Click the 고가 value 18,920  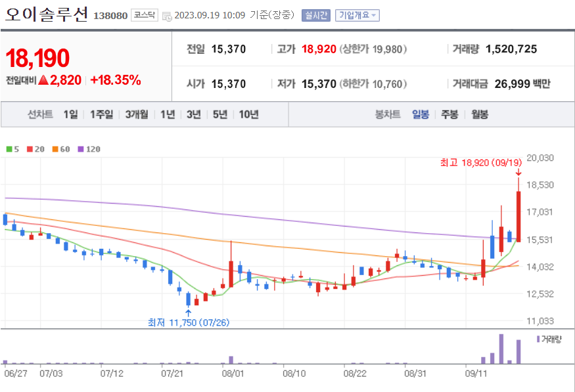click(319, 49)
